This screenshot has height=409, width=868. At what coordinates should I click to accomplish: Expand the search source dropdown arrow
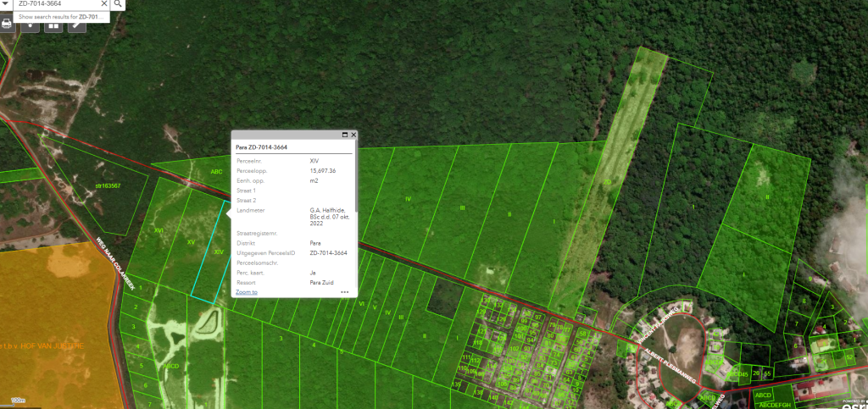7,4
